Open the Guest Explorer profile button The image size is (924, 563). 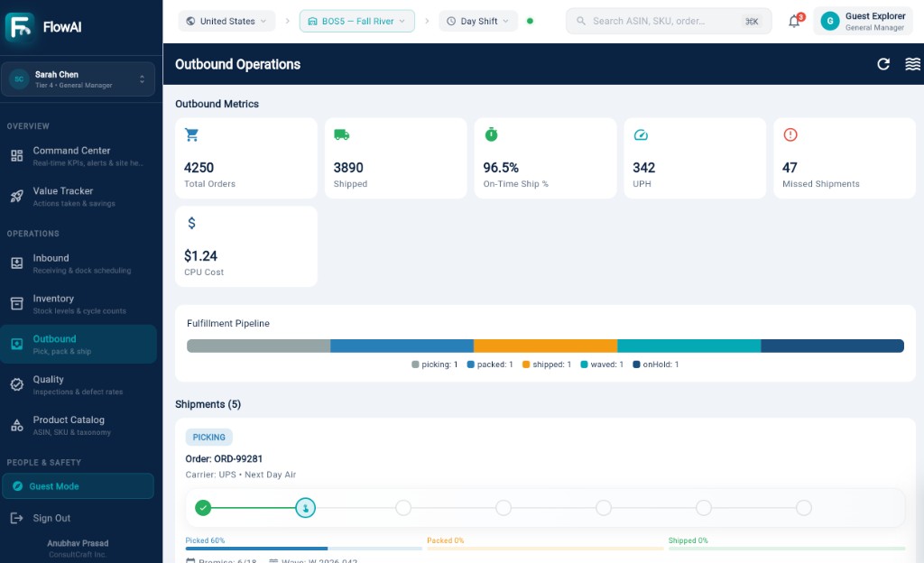coord(863,21)
